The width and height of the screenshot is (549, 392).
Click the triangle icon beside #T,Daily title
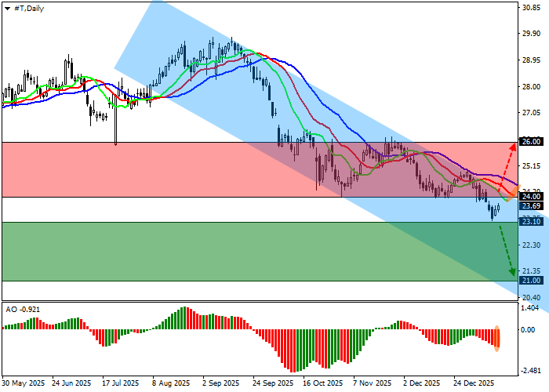pos(6,8)
